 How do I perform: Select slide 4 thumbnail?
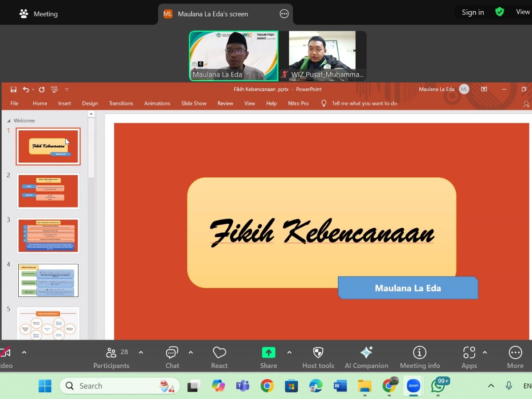[48, 280]
